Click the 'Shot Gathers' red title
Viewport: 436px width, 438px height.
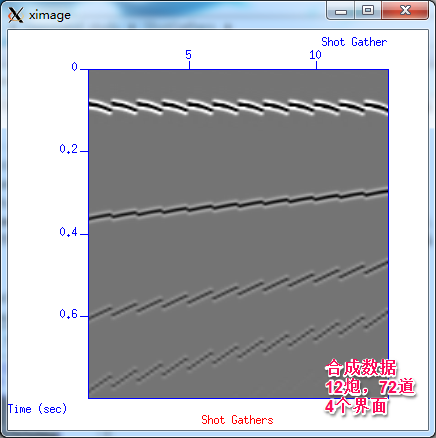tap(237, 420)
